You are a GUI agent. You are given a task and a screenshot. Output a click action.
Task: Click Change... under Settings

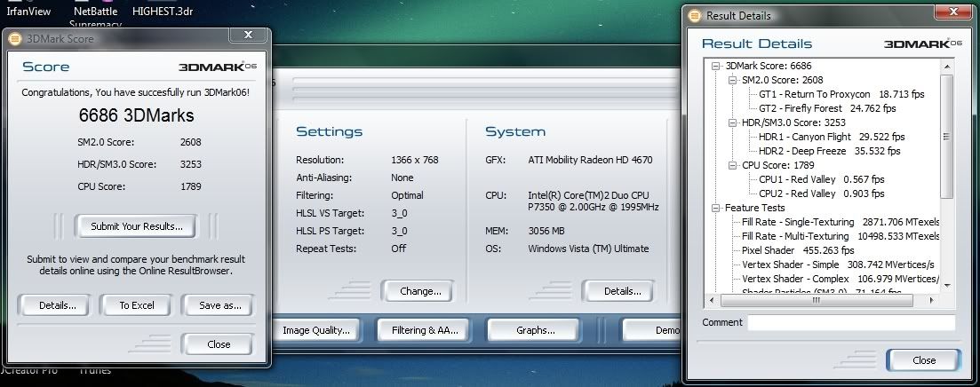coord(418,291)
